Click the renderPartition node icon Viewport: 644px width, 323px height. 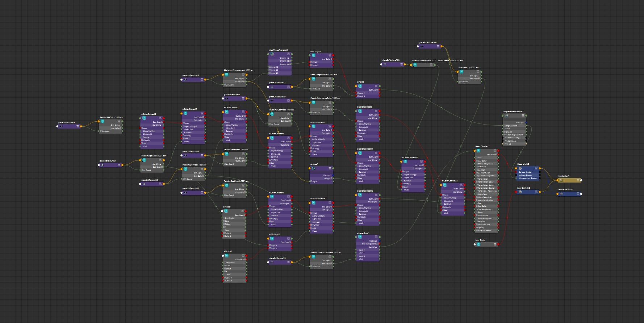click(x=561, y=194)
